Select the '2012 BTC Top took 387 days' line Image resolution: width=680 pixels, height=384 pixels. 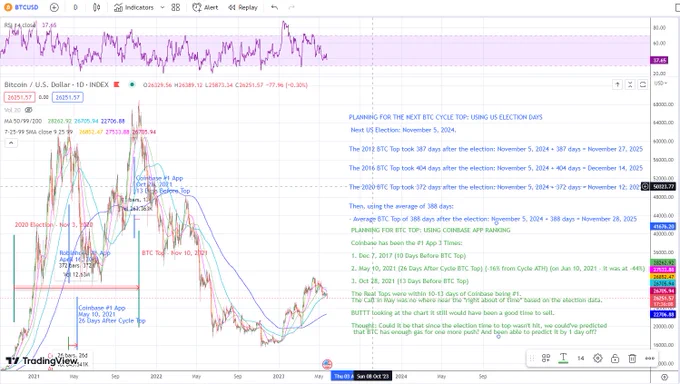[x=496, y=149]
